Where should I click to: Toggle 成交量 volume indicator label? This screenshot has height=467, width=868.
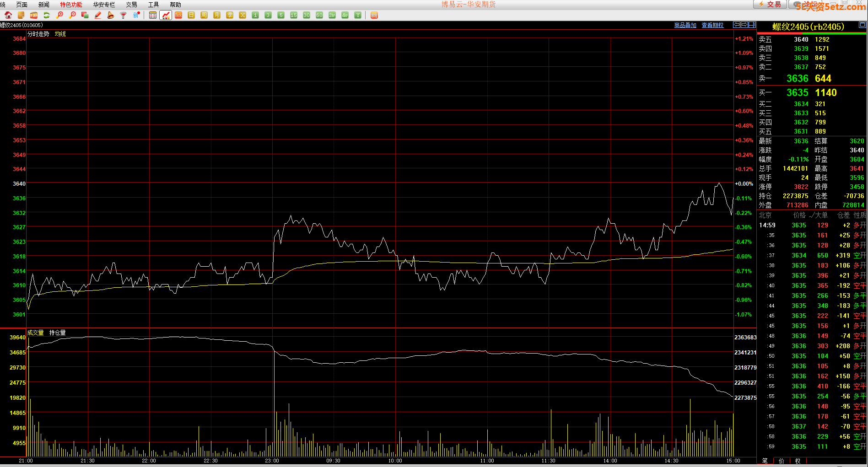(35, 333)
